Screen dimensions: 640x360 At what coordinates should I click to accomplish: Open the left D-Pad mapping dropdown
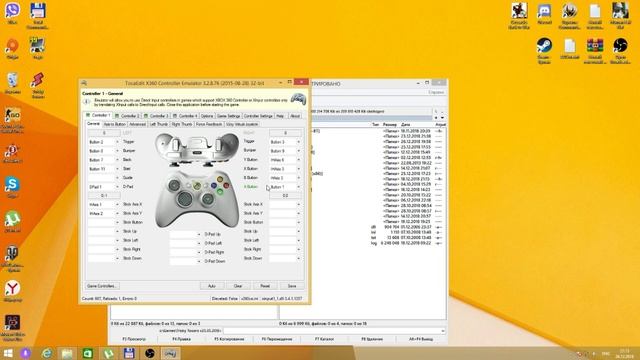(x=118, y=187)
